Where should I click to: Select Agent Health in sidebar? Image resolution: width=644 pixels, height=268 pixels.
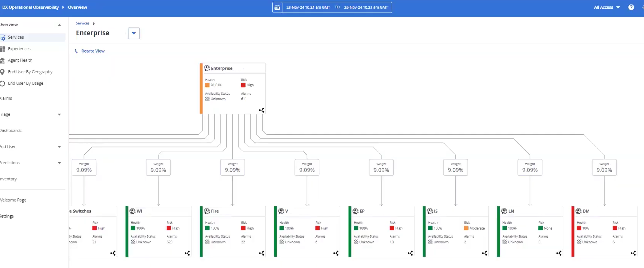[20, 60]
